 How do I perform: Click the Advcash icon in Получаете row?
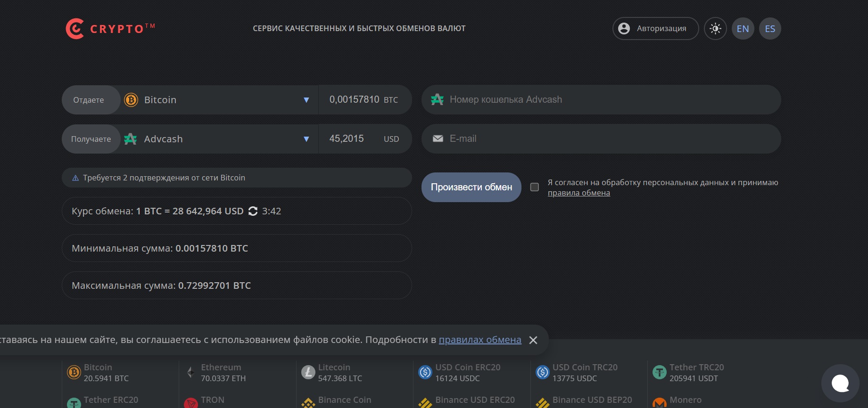pyautogui.click(x=131, y=139)
